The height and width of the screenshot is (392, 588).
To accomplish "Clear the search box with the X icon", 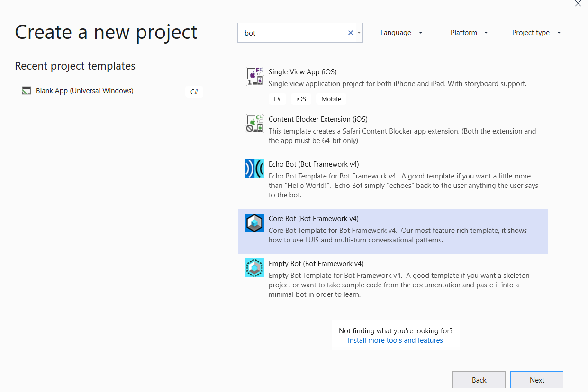I will pyautogui.click(x=351, y=33).
